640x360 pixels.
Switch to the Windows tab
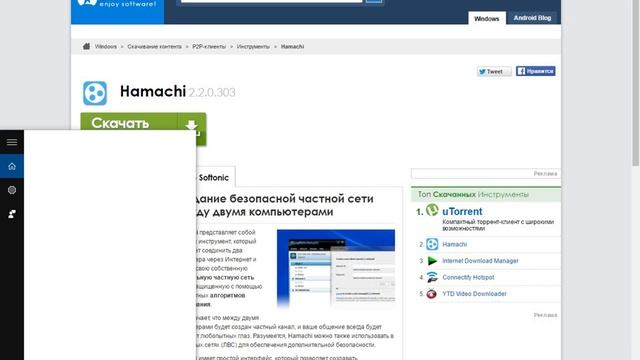tap(487, 18)
